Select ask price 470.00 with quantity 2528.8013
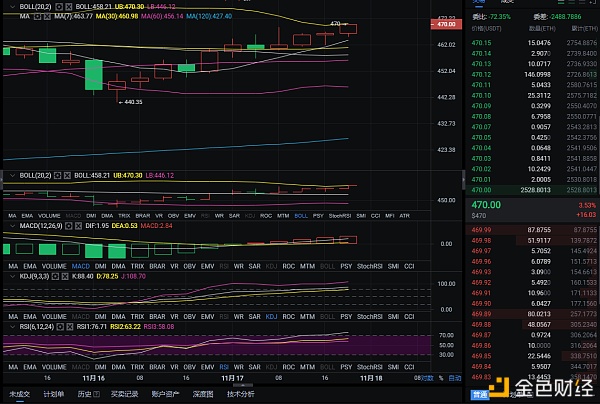This screenshot has height=404, width=600. [x=533, y=190]
